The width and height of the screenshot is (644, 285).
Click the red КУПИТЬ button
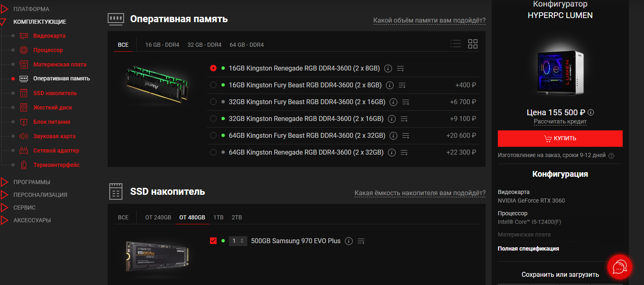point(560,139)
